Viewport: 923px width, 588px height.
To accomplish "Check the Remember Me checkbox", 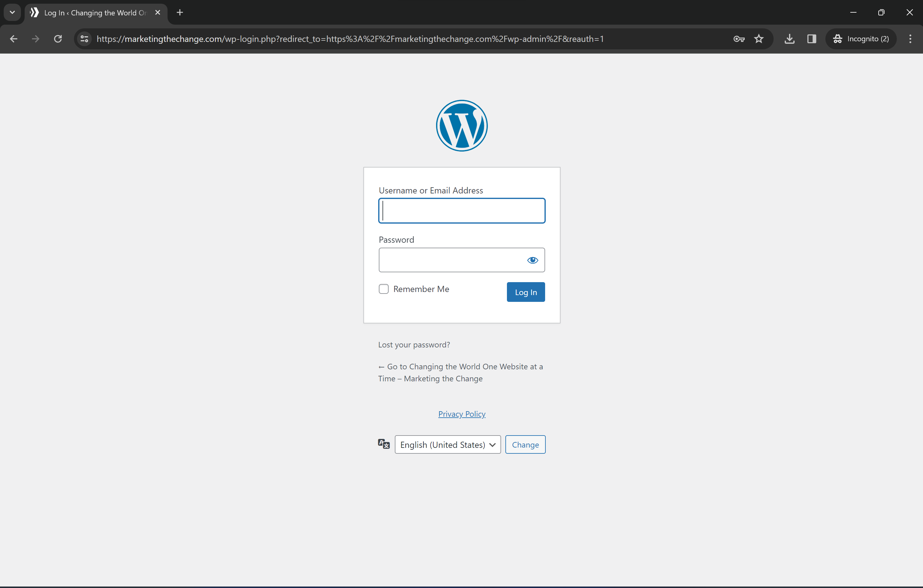I will tap(384, 289).
